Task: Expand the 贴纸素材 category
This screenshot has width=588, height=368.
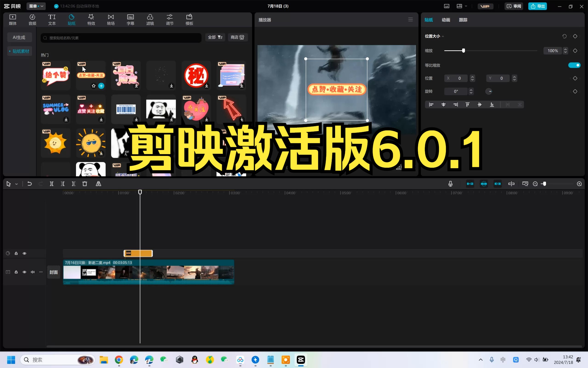Action: coord(20,51)
